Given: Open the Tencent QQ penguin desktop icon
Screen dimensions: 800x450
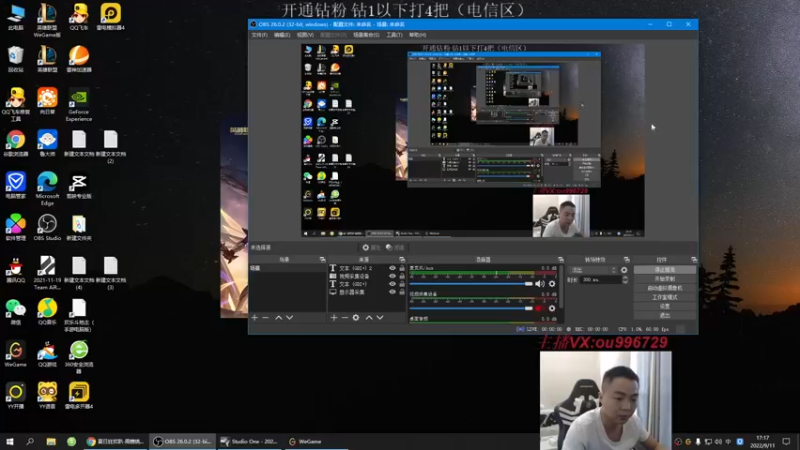Looking at the screenshot, I should pyautogui.click(x=15, y=270).
